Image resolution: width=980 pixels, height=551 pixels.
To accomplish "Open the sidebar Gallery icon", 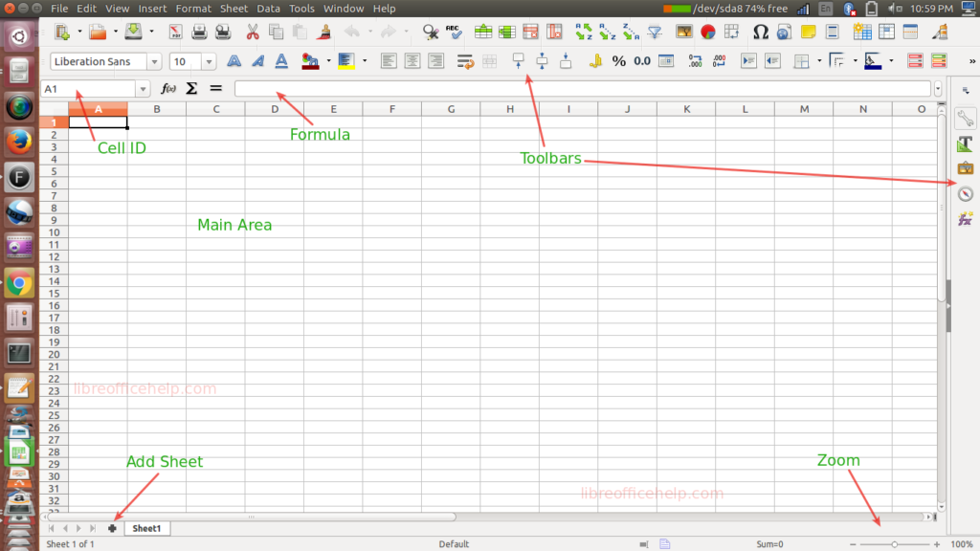I will click(x=965, y=168).
